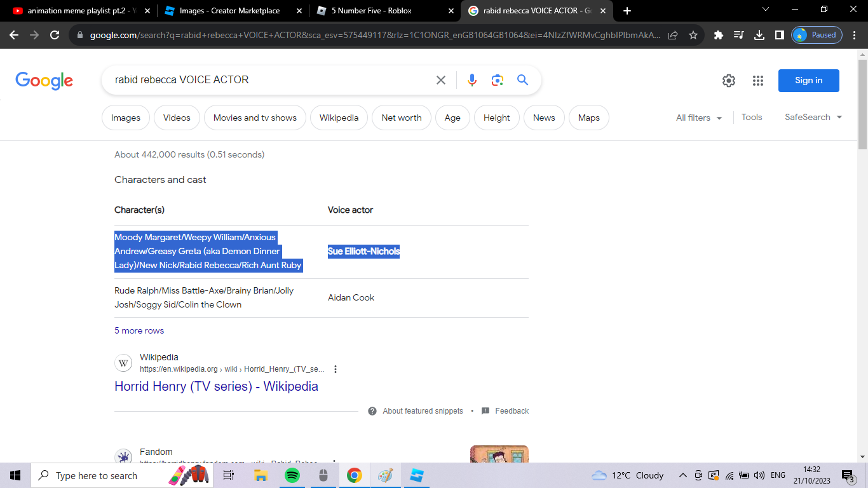
Task: Click the Sign in button
Action: click(809, 81)
